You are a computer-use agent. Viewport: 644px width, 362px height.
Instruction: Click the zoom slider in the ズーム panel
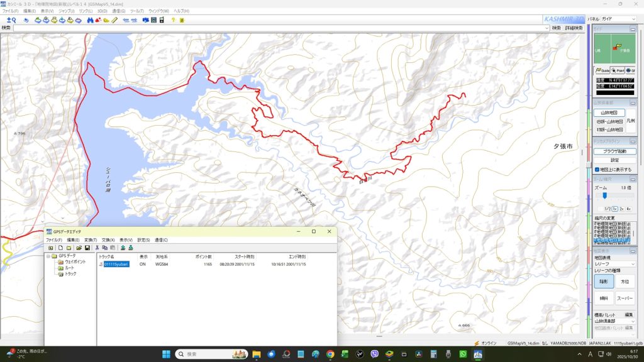605,195
